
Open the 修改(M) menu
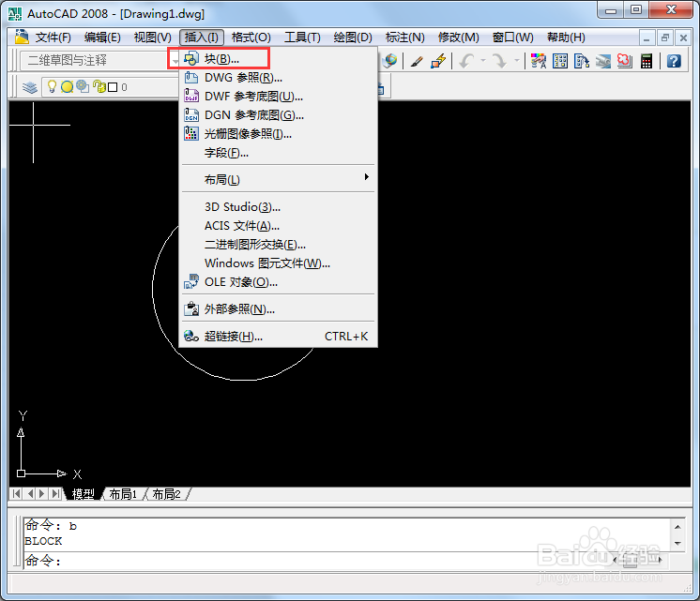(459, 38)
